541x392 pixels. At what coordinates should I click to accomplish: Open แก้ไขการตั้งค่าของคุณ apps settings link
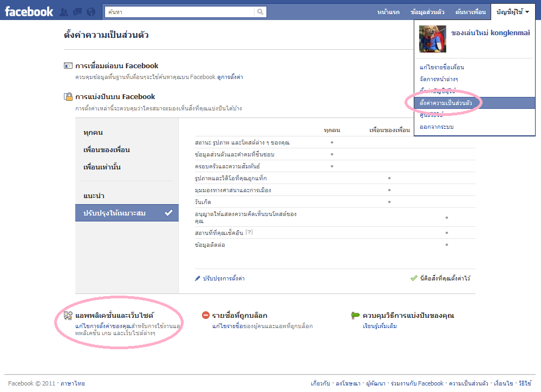(x=103, y=326)
